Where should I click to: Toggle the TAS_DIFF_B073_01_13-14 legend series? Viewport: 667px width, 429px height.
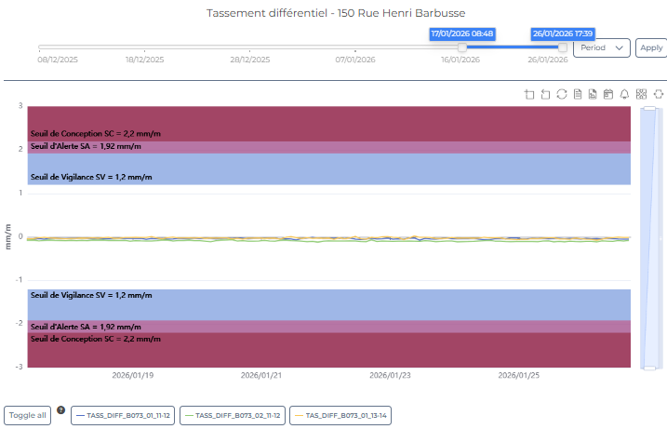(339, 415)
